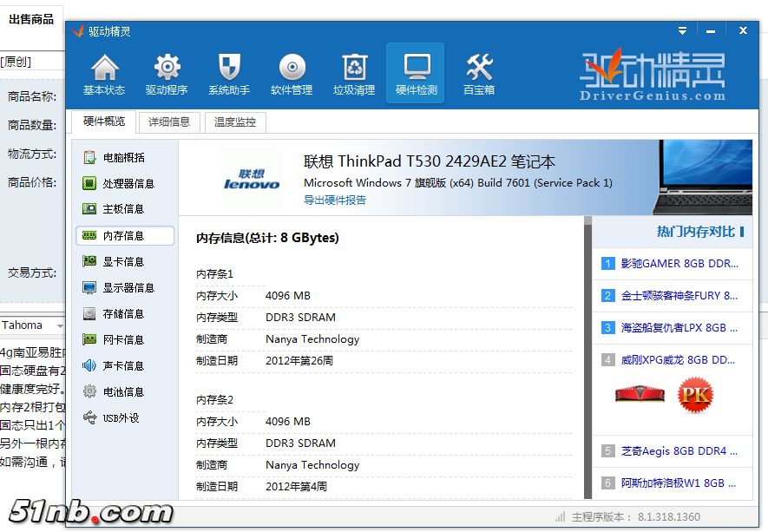768x532 pixels.
Task: Open the title bar dropdown menu arrow
Action: 682,31
